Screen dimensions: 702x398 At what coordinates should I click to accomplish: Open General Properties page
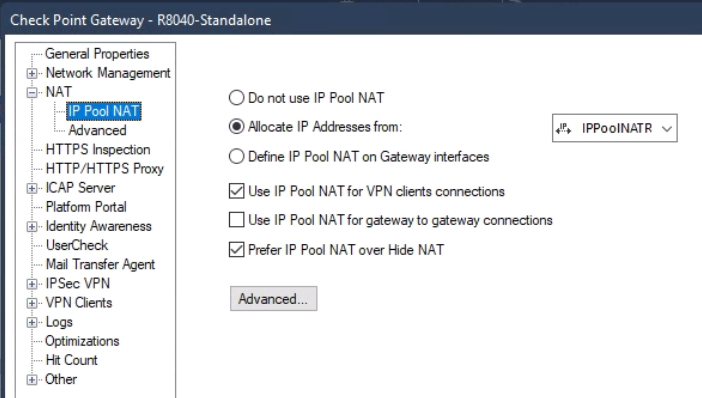click(97, 54)
